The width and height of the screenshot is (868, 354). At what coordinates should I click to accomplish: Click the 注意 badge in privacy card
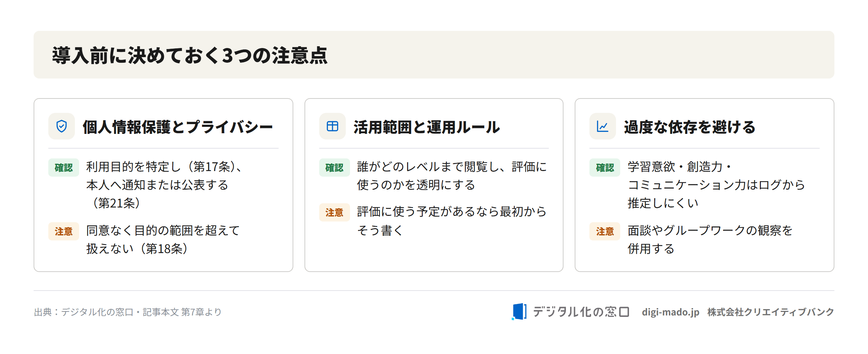coord(64,231)
